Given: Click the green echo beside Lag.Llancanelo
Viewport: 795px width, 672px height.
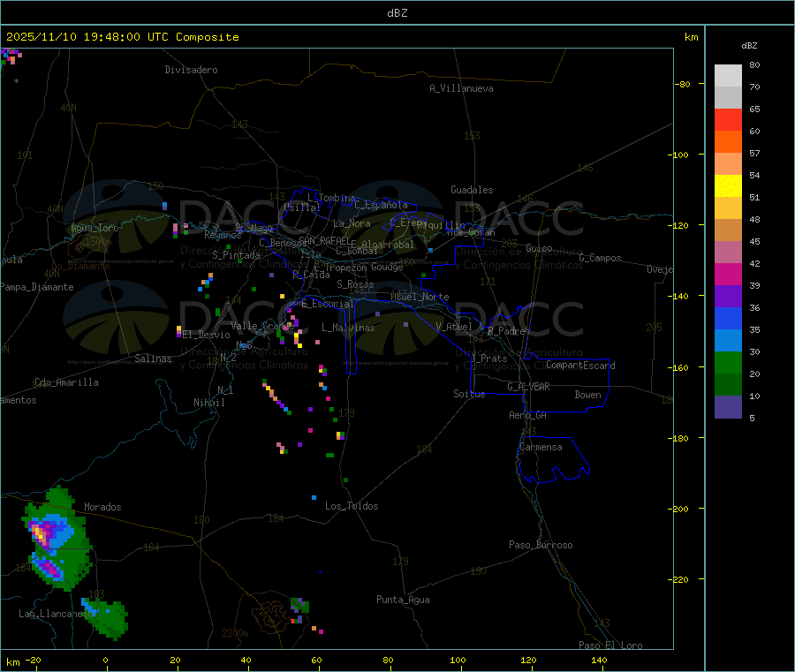Looking at the screenshot, I should click(x=107, y=619).
